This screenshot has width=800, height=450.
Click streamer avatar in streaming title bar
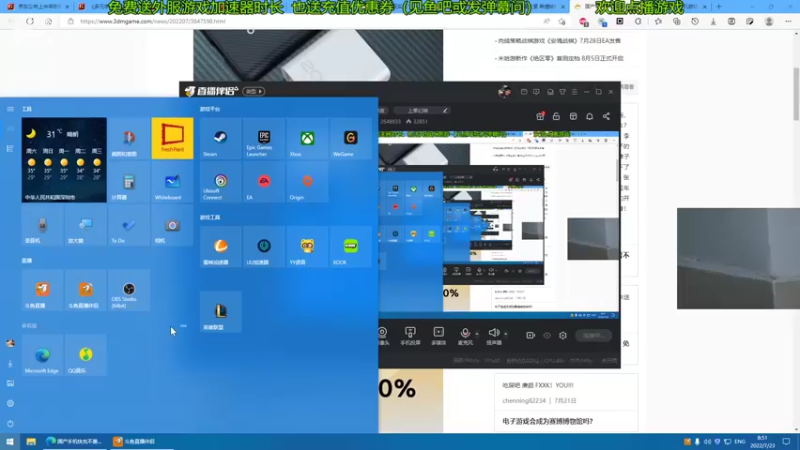(x=504, y=91)
